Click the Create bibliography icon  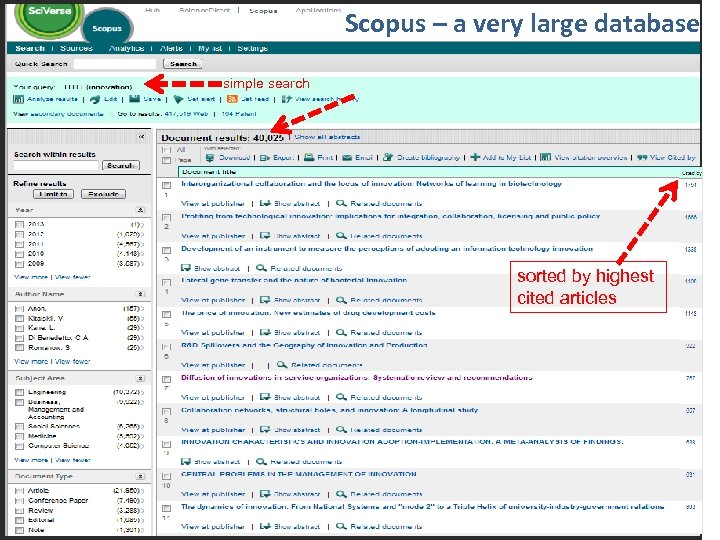[388, 158]
